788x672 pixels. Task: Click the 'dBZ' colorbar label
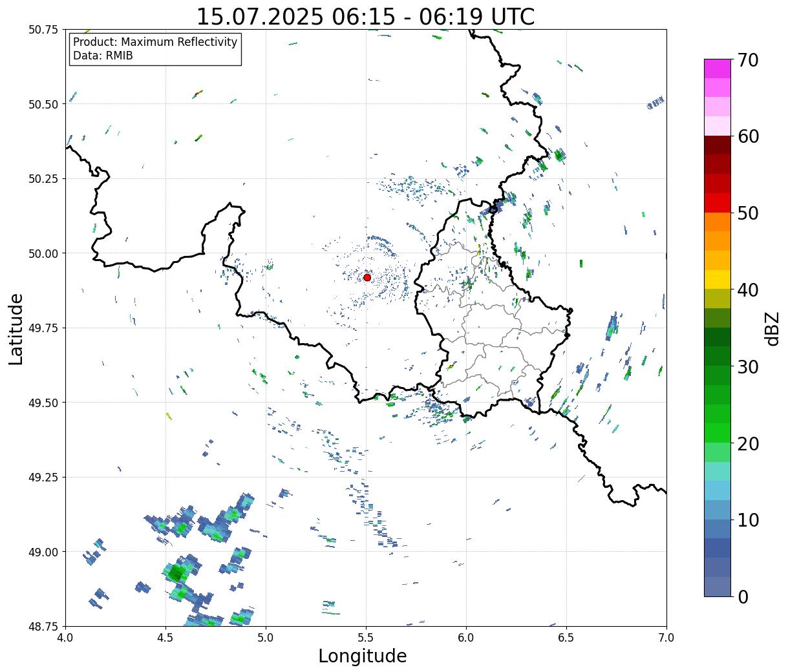[772, 328]
